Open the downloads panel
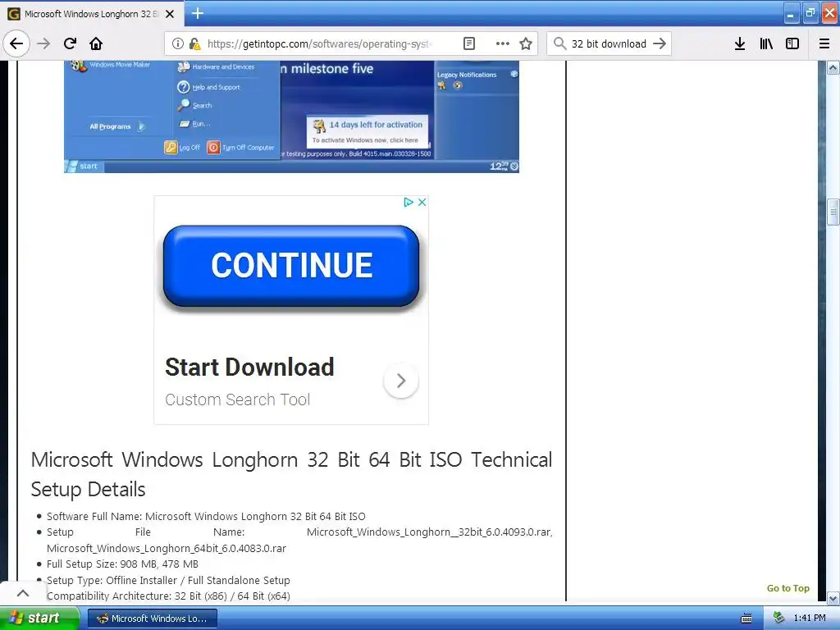This screenshot has width=840, height=630. (740, 43)
